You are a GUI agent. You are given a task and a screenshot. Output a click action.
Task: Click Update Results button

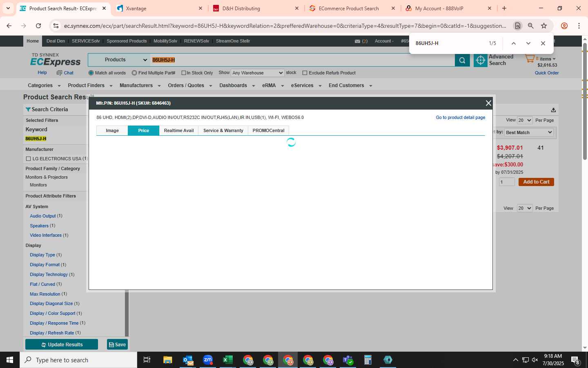coord(62,344)
